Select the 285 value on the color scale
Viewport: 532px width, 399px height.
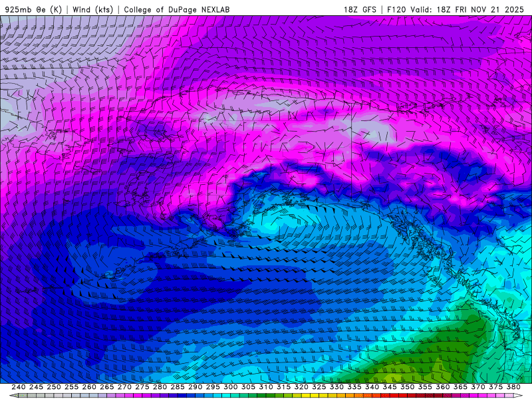178,387
